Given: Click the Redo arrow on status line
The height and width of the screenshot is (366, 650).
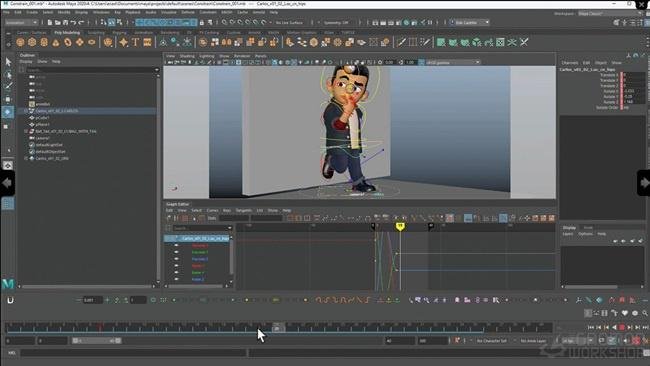Looking at the screenshot, I should tap(81, 22).
